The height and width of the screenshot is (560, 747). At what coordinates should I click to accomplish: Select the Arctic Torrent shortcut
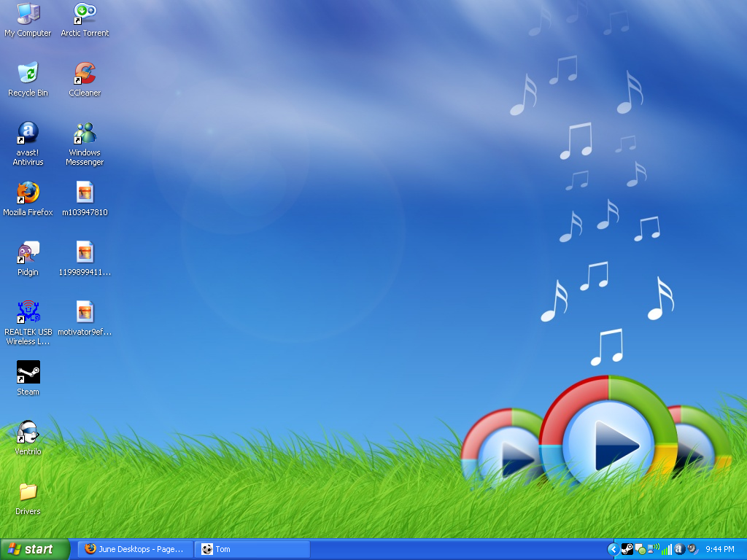pyautogui.click(x=85, y=20)
